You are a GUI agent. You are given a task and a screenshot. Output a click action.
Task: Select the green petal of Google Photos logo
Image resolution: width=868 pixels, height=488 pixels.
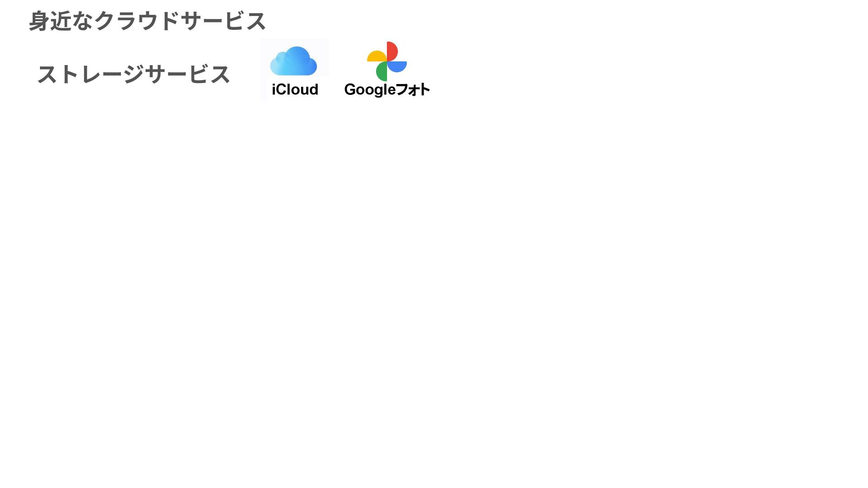point(382,71)
